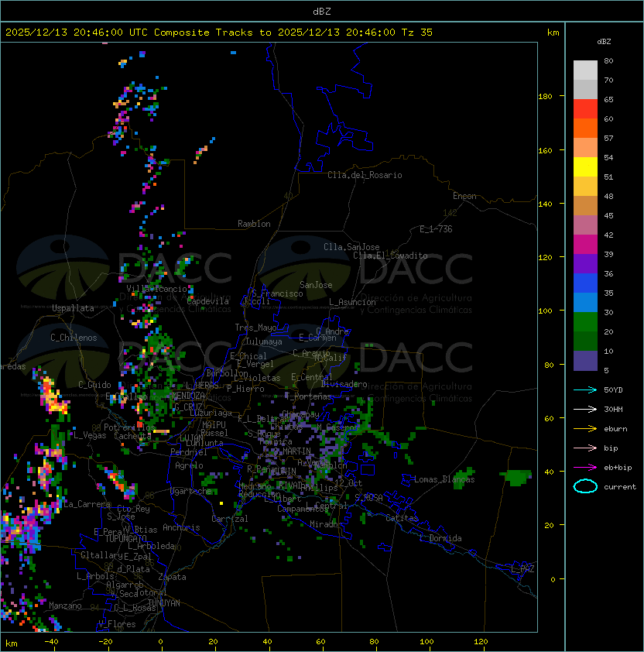Select the indigo 5-10 dBZ swatch
644x652 pixels.
[x=585, y=361]
